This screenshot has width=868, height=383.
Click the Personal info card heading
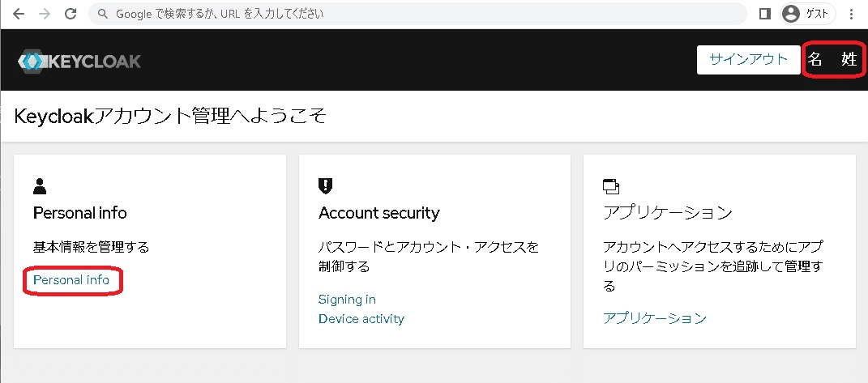[x=79, y=213]
